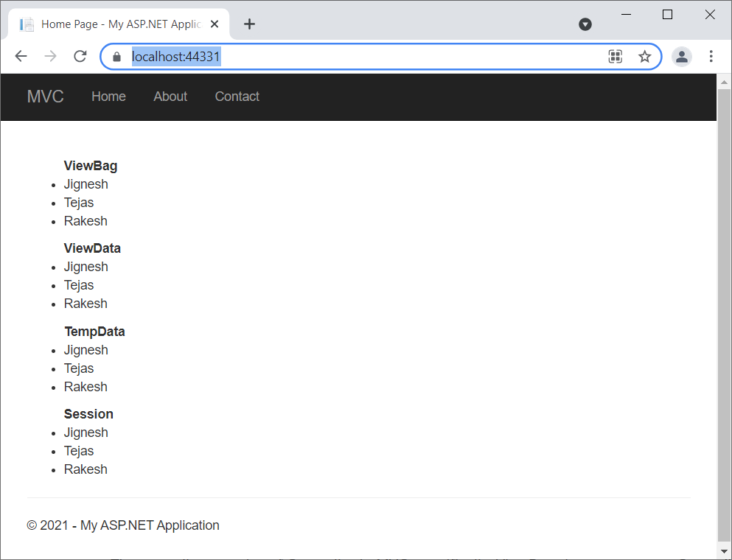This screenshot has width=732, height=560.
Task: Click the TempData heading
Action: [x=95, y=332]
